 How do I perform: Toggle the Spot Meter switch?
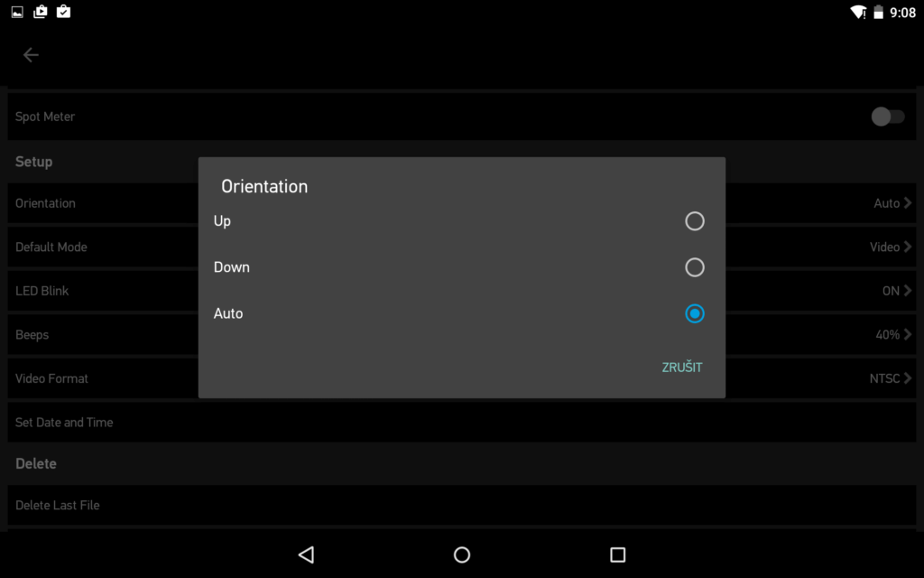click(x=888, y=117)
